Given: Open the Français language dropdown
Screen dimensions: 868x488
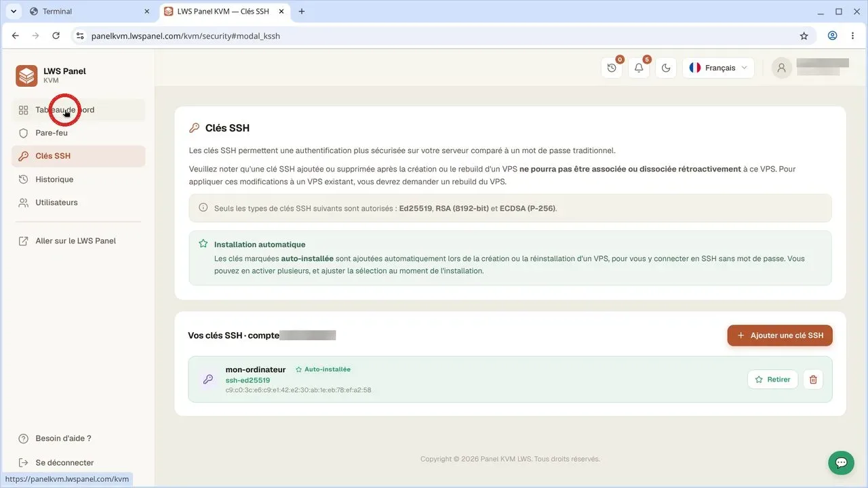Looking at the screenshot, I should (x=718, y=68).
